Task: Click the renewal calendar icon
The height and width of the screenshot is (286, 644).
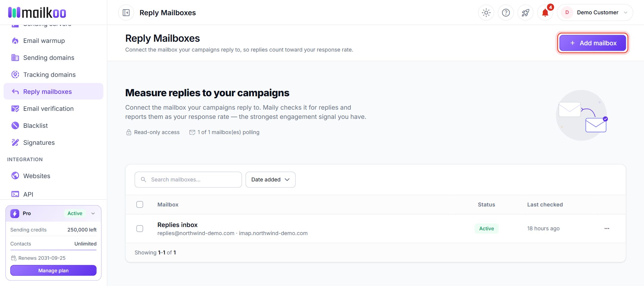Action: point(14,258)
